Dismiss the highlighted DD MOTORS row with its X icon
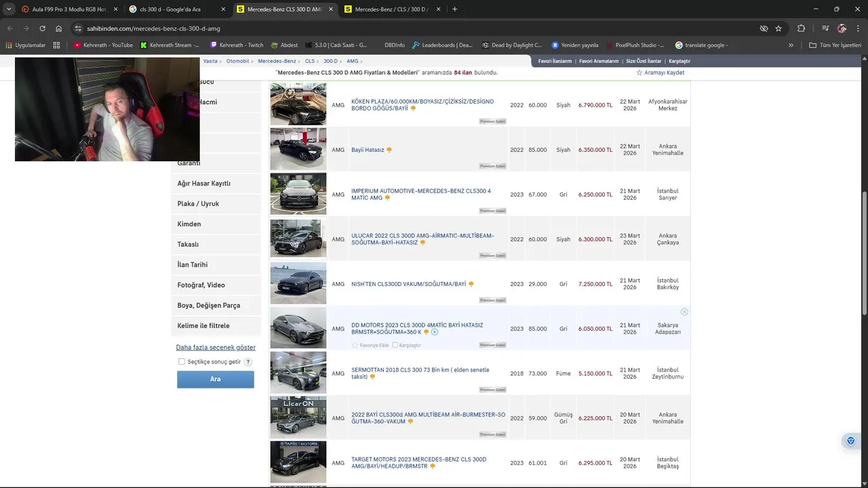The width and height of the screenshot is (868, 488). tap(684, 312)
